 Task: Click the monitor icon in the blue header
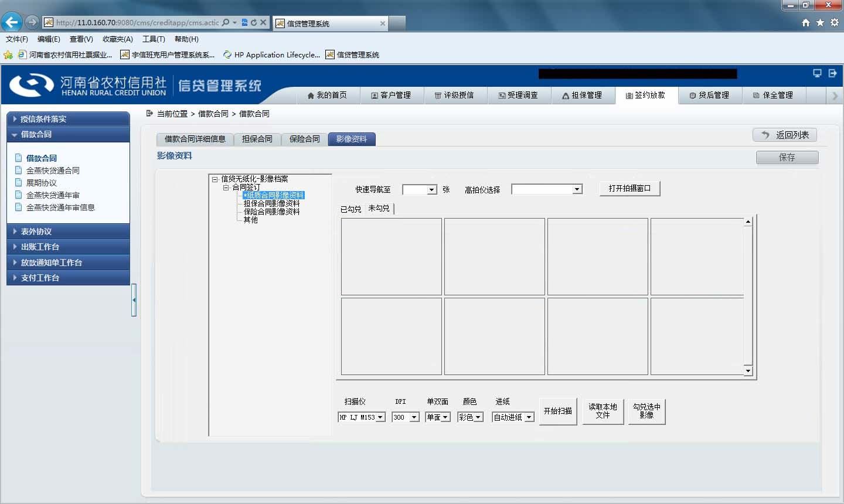(817, 73)
